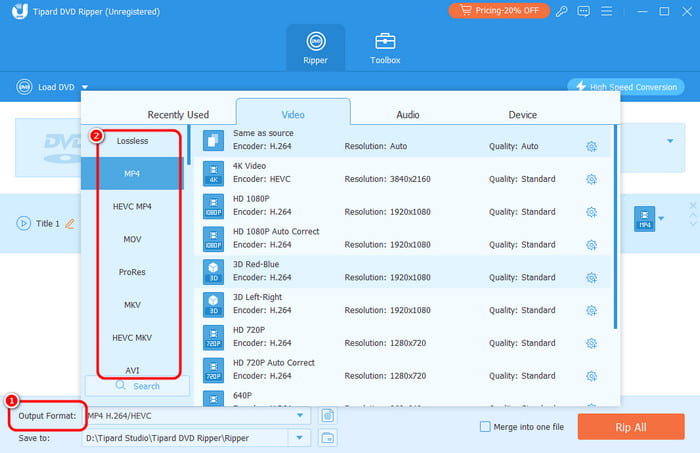The width and height of the screenshot is (700, 453).
Task: Select the ProRes format category
Action: click(x=132, y=272)
